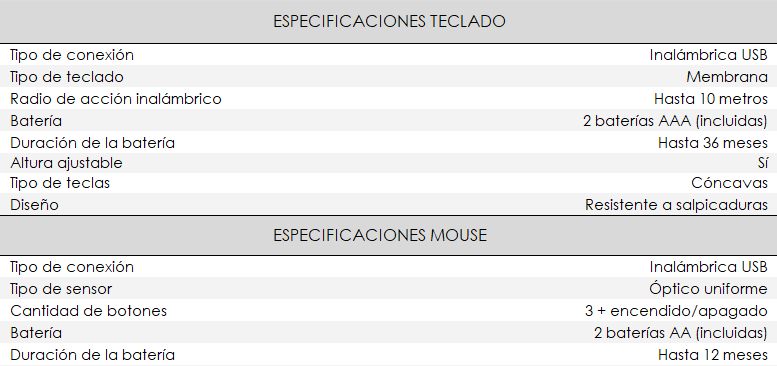Select Radio de acción inalámbrico label
Image resolution: width=777 pixels, height=366 pixels.
click(116, 99)
